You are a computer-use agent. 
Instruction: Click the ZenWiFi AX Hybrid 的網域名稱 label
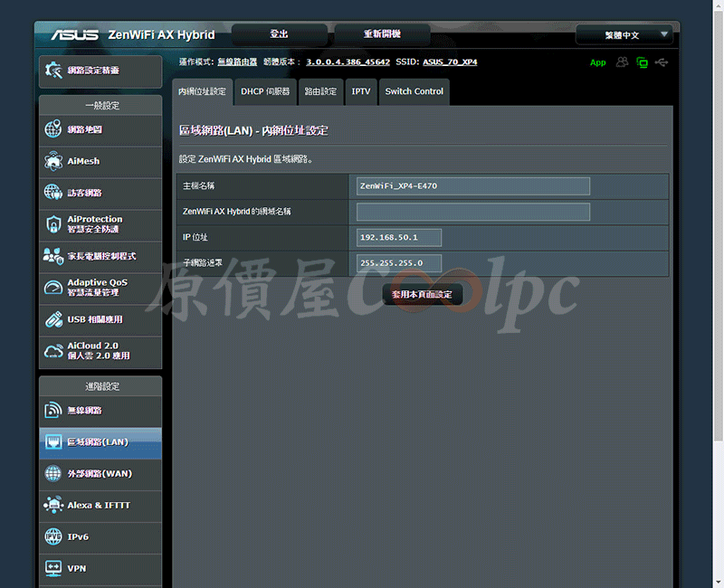click(x=237, y=212)
